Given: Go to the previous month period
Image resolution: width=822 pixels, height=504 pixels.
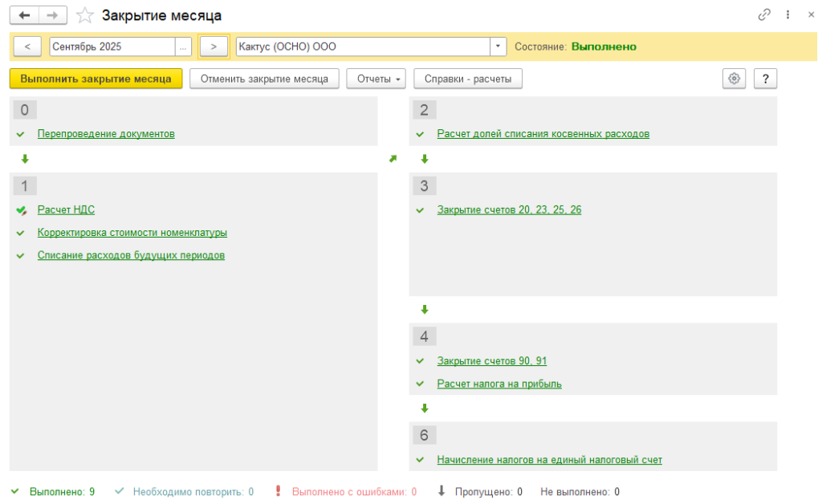Looking at the screenshot, I should pyautogui.click(x=27, y=47).
